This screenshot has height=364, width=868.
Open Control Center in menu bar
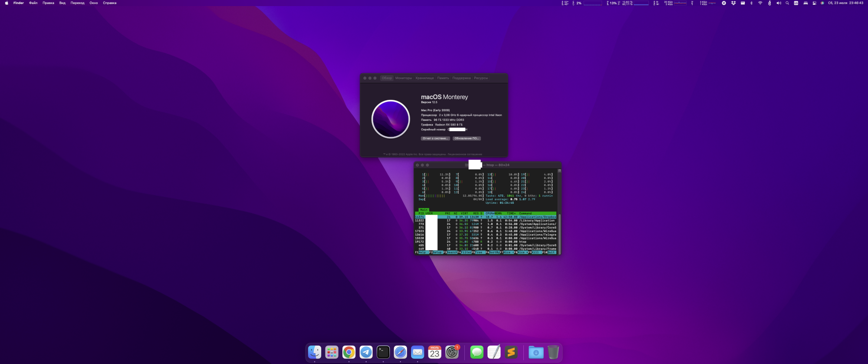coord(814,3)
